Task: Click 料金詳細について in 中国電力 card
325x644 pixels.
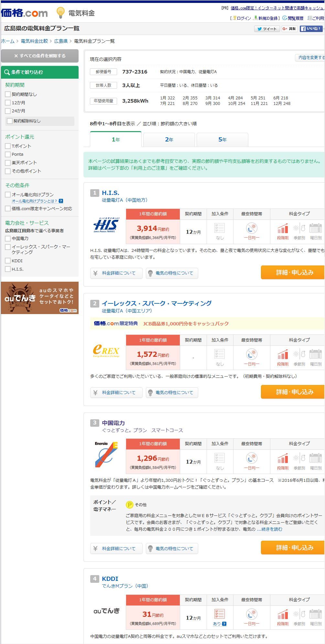Action: point(116,548)
